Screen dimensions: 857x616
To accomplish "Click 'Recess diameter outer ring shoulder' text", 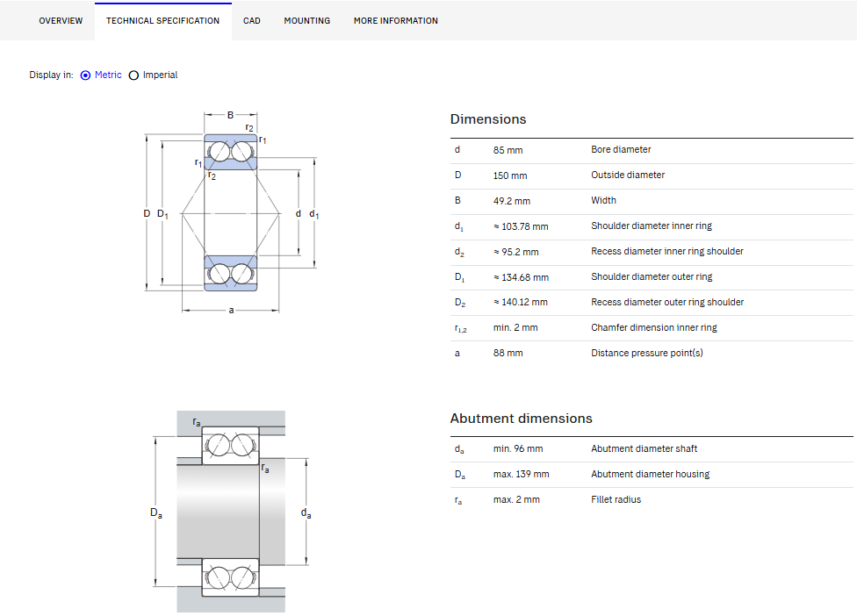I will pyautogui.click(x=667, y=302).
